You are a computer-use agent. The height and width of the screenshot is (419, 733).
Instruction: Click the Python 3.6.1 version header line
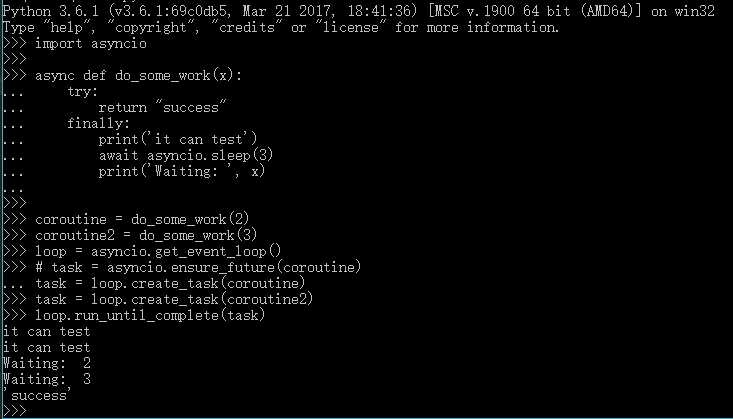tap(280, 11)
